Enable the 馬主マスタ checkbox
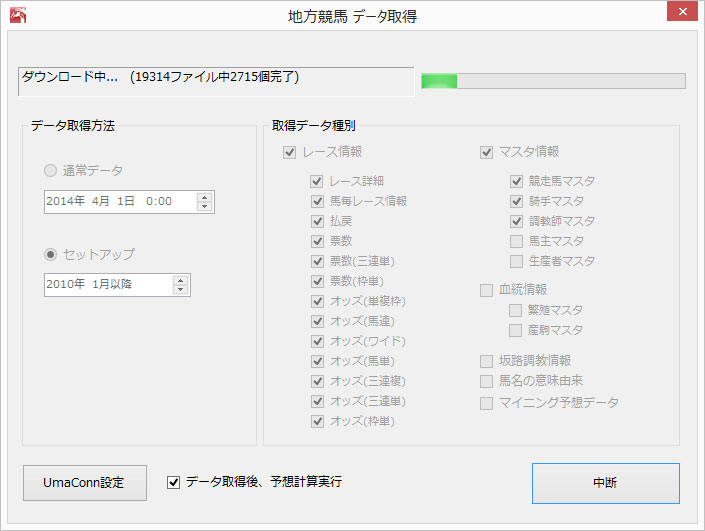This screenshot has height=531, width=705. [x=516, y=241]
